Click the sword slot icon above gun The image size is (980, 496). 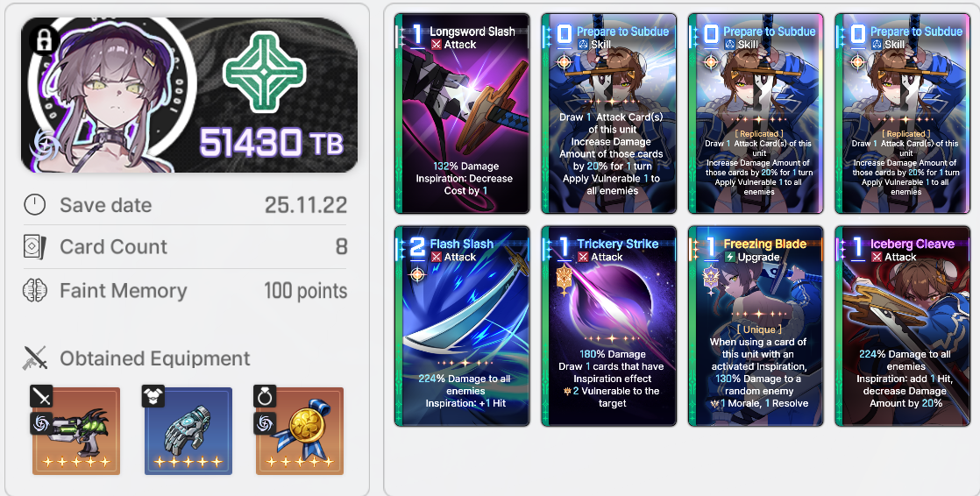click(x=42, y=396)
